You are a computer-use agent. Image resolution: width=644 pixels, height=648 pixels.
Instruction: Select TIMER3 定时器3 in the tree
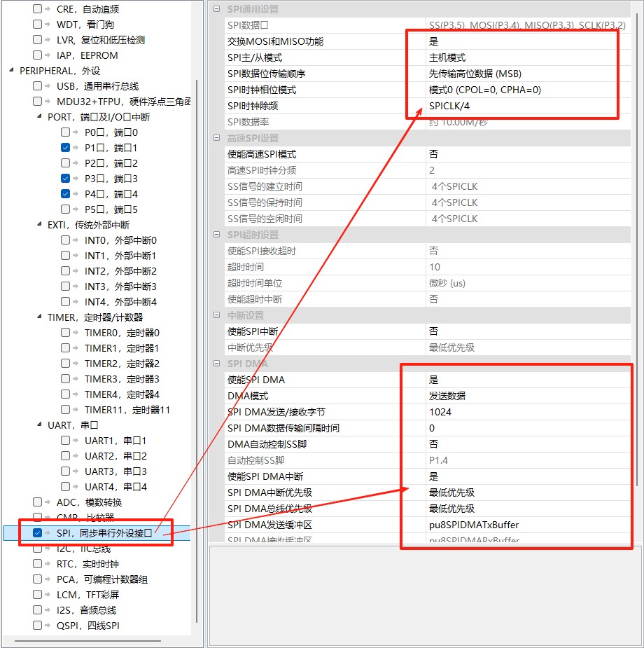coord(122,378)
